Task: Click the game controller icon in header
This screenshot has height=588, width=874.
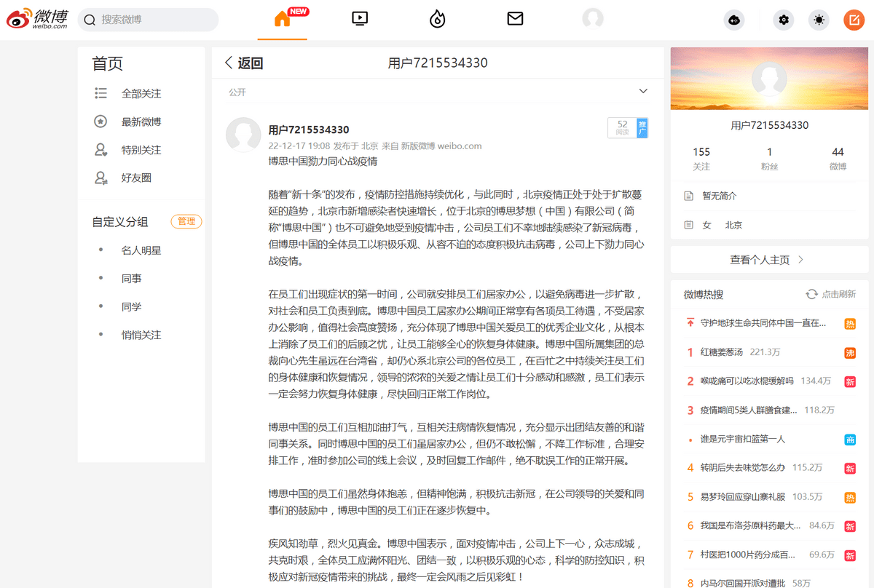Action: click(x=733, y=20)
